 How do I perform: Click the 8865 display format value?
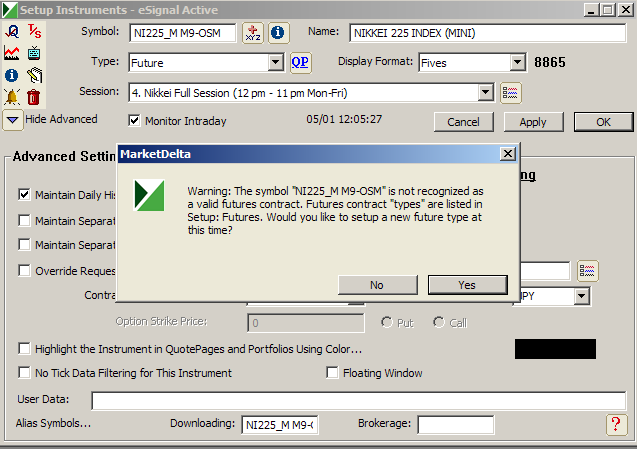(x=550, y=62)
